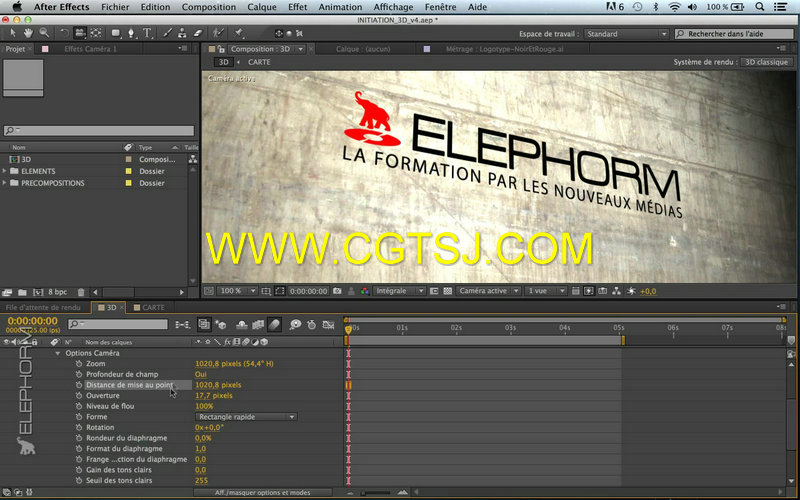Toggle frame blending for timeline
Image resolution: width=800 pixels, height=500 pixels.
click(258, 324)
